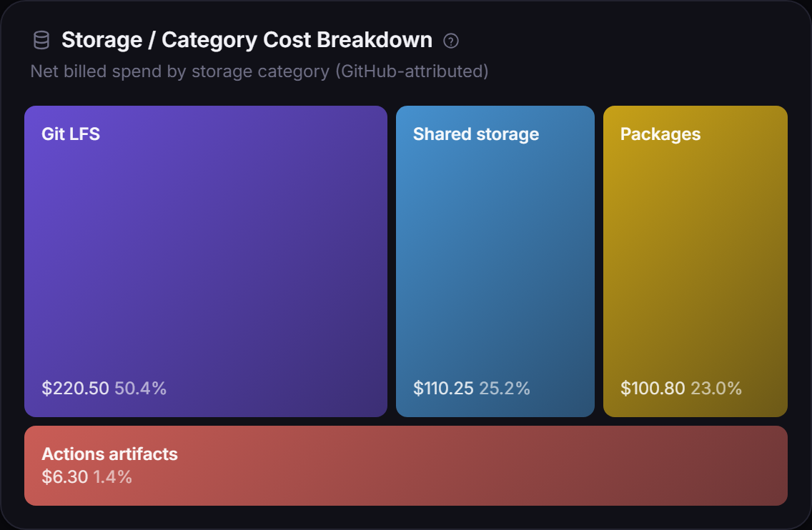Click the 'Shared storage' label
The width and height of the screenshot is (812, 530).
click(476, 134)
